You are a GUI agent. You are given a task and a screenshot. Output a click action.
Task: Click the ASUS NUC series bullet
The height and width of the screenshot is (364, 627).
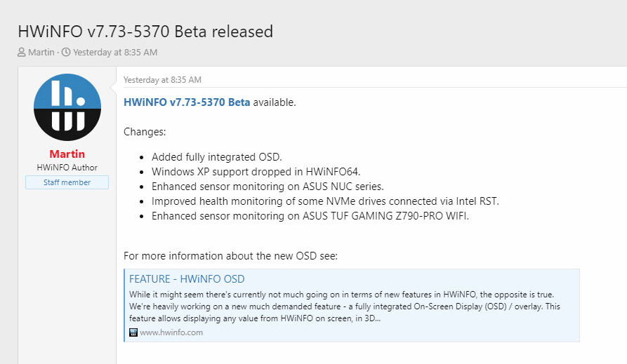(268, 186)
